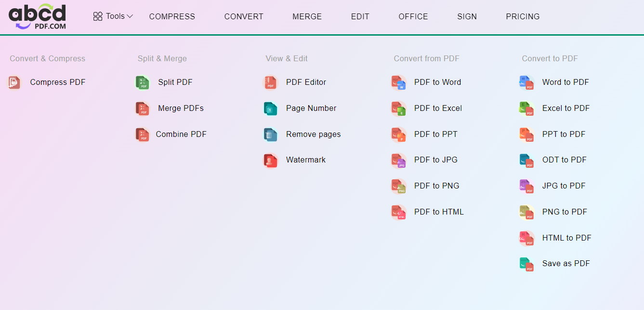Open the Split PDF tool link
The image size is (644, 310).
tap(175, 82)
